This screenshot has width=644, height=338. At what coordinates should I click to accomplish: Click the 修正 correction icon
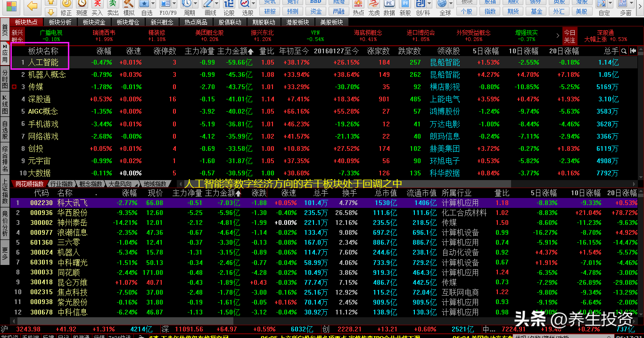coord(66,4)
